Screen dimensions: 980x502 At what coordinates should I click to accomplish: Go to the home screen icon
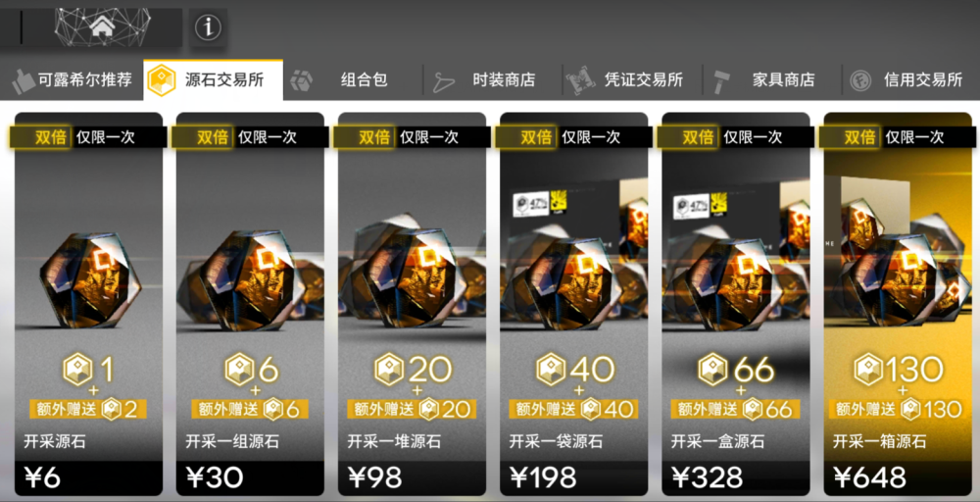(x=103, y=26)
